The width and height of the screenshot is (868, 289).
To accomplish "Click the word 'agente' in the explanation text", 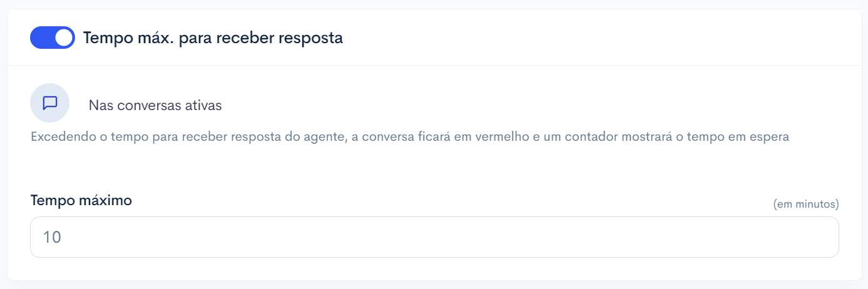I will coord(323,136).
